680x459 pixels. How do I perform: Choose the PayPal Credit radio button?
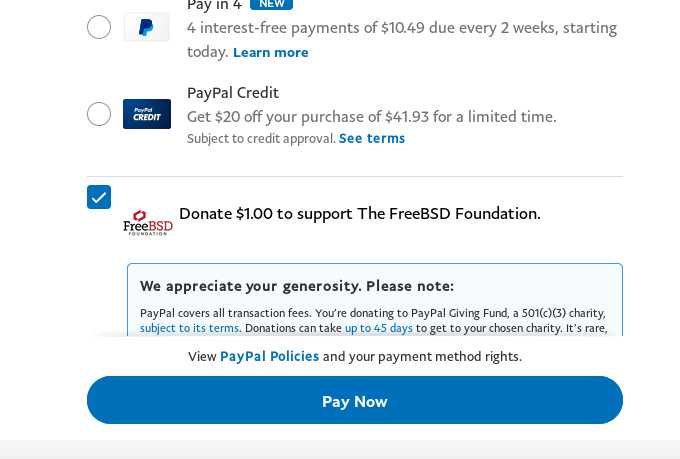click(99, 114)
